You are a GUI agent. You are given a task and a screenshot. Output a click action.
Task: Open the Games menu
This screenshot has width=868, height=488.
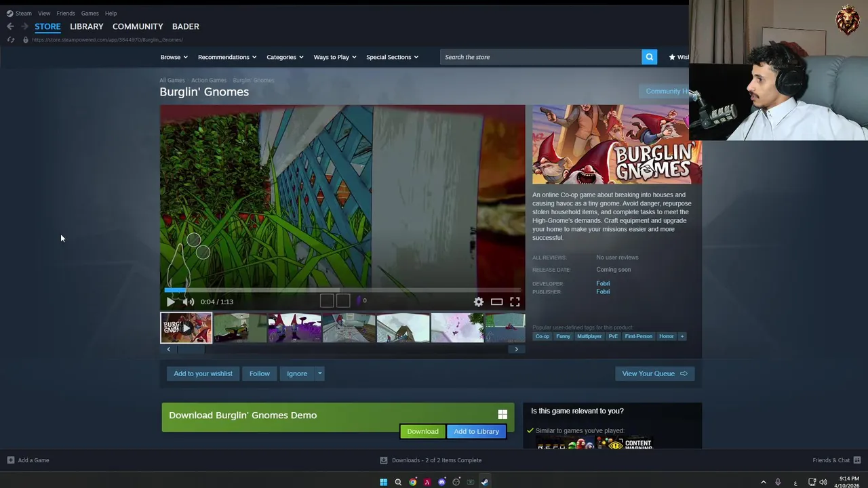[90, 13]
